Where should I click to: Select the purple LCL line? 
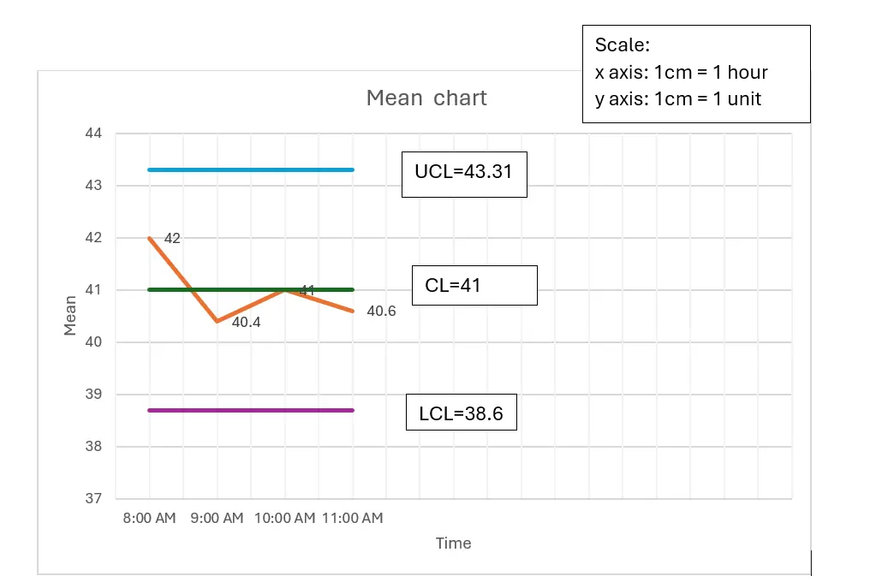click(251, 410)
